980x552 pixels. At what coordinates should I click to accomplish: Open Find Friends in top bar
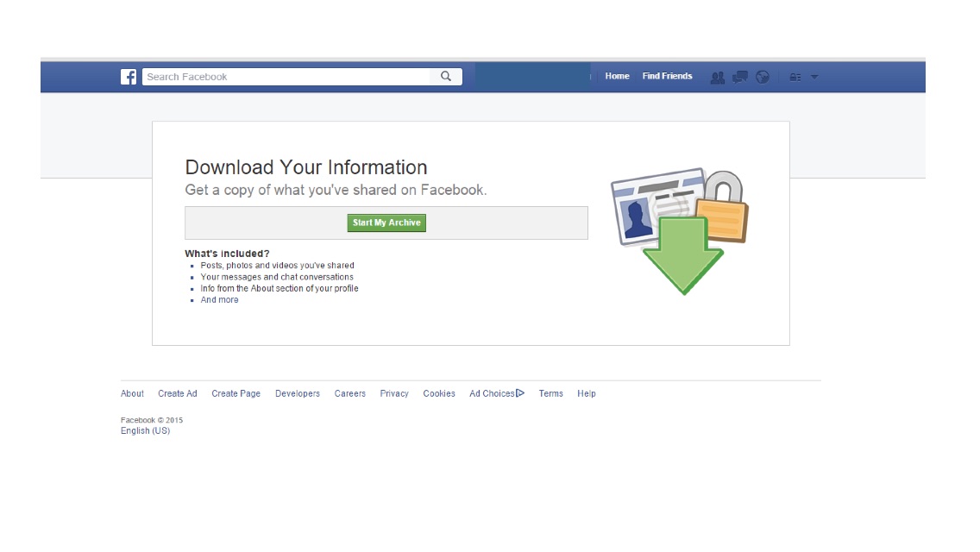pos(667,76)
